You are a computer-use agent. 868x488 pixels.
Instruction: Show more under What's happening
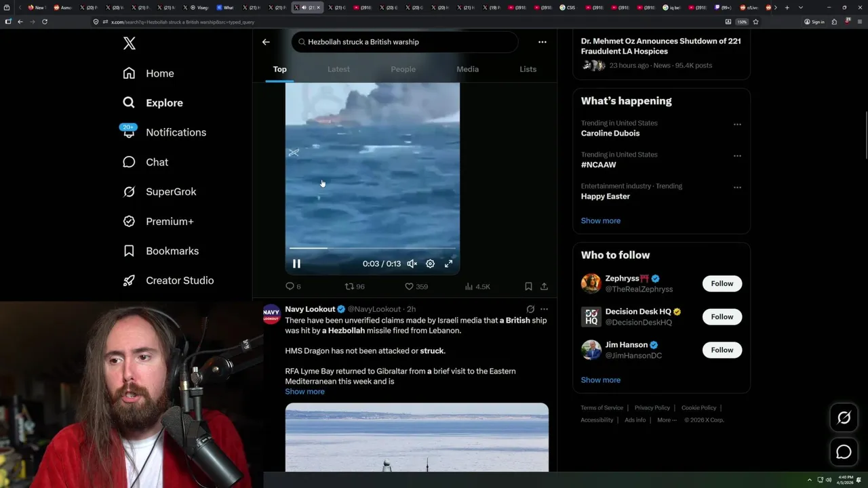pos(600,221)
